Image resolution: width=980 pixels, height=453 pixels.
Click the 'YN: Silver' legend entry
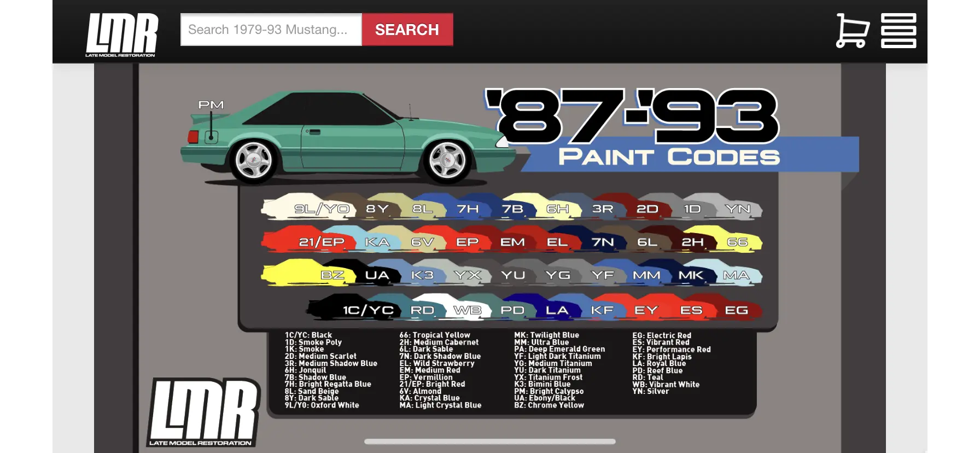click(x=651, y=391)
